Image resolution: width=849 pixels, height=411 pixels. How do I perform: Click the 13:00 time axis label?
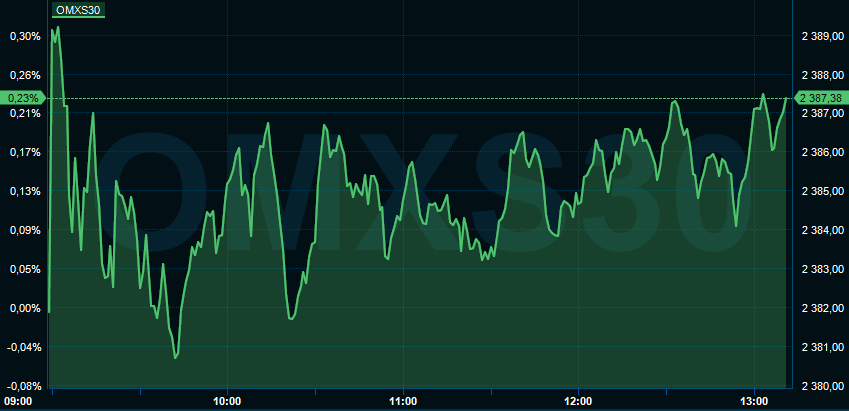(x=755, y=402)
